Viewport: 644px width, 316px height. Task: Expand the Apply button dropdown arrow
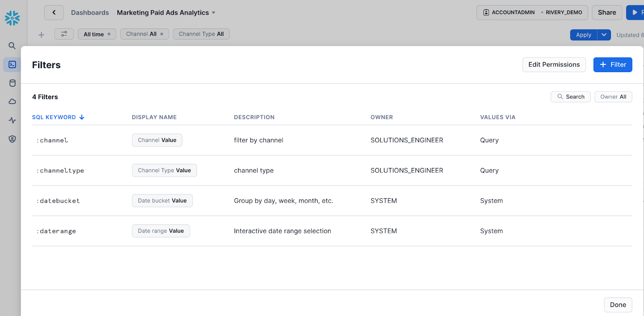tap(604, 35)
